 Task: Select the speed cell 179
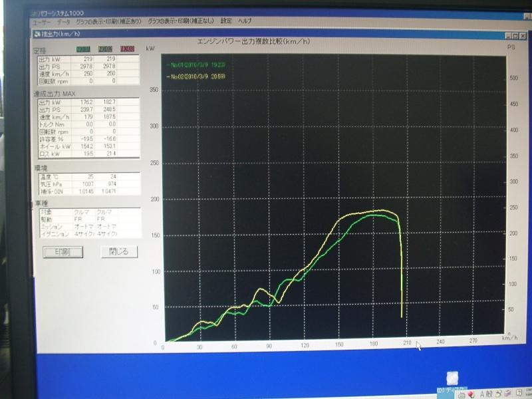coord(88,117)
